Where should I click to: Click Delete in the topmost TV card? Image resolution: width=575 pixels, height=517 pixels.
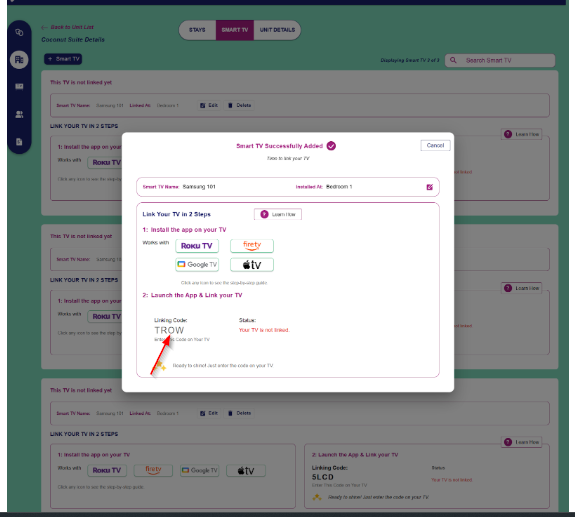click(240, 105)
